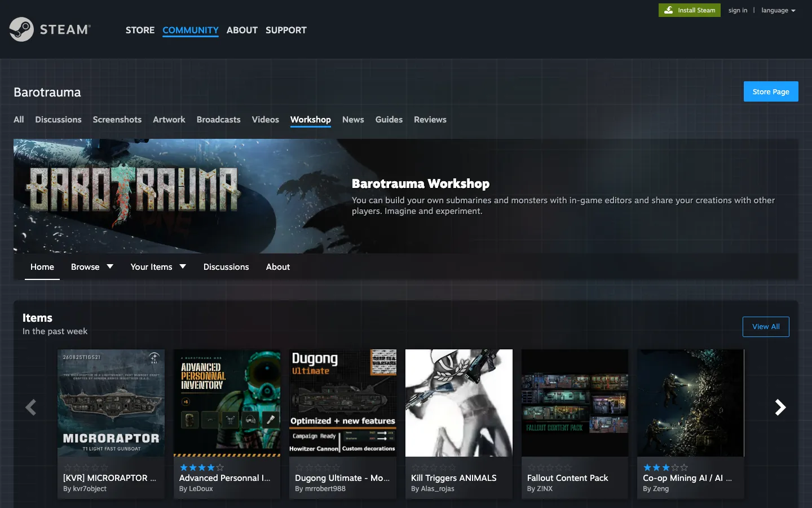Switch to the Broadcasts tab
Image resolution: width=812 pixels, height=508 pixels.
(219, 120)
